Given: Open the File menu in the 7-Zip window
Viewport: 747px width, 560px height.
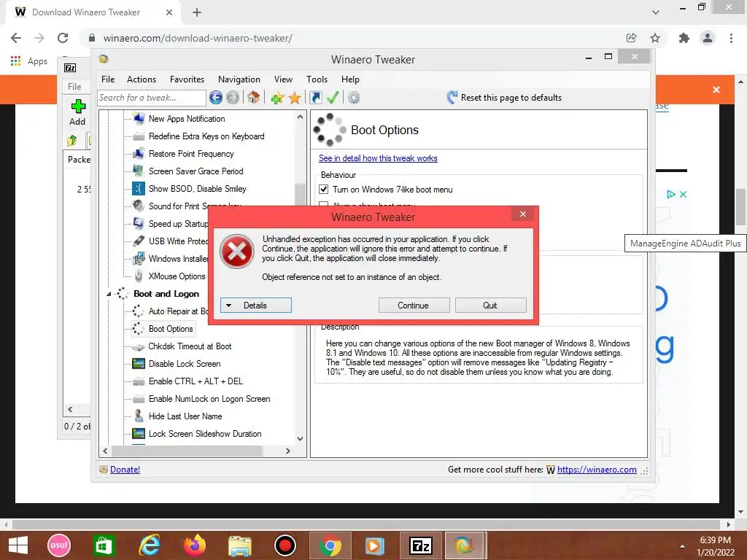Looking at the screenshot, I should coord(74,87).
